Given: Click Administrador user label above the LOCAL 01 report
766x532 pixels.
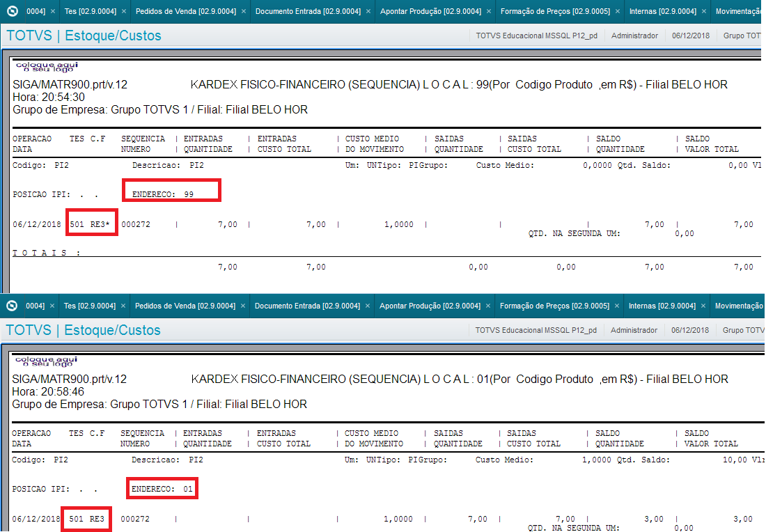Looking at the screenshot, I should [x=634, y=330].
